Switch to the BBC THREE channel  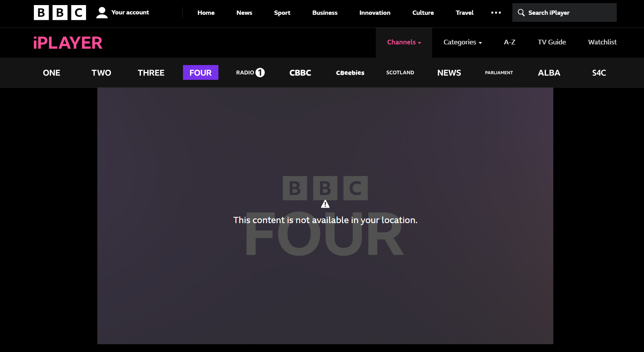click(151, 72)
